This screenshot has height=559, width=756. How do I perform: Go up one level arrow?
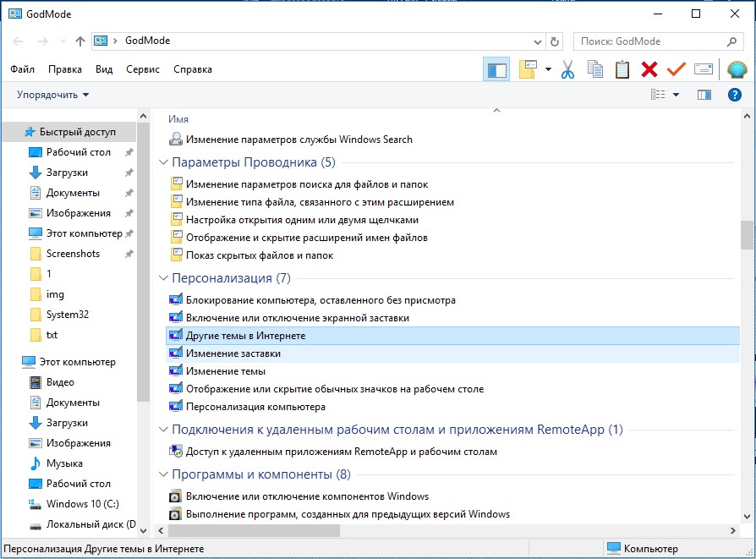80,41
